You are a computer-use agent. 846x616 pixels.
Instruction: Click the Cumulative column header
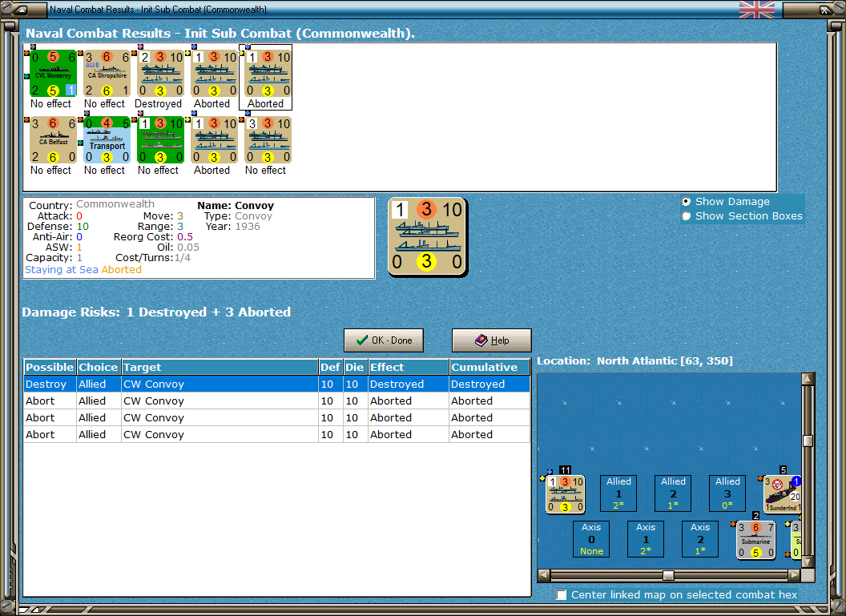[489, 368]
